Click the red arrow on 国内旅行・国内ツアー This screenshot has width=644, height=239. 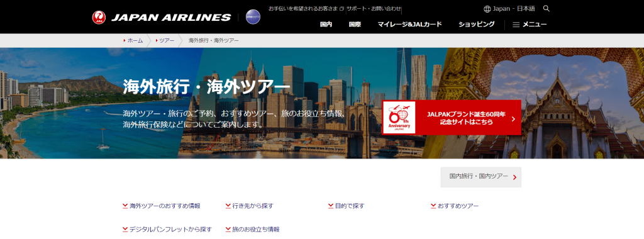pos(514,178)
